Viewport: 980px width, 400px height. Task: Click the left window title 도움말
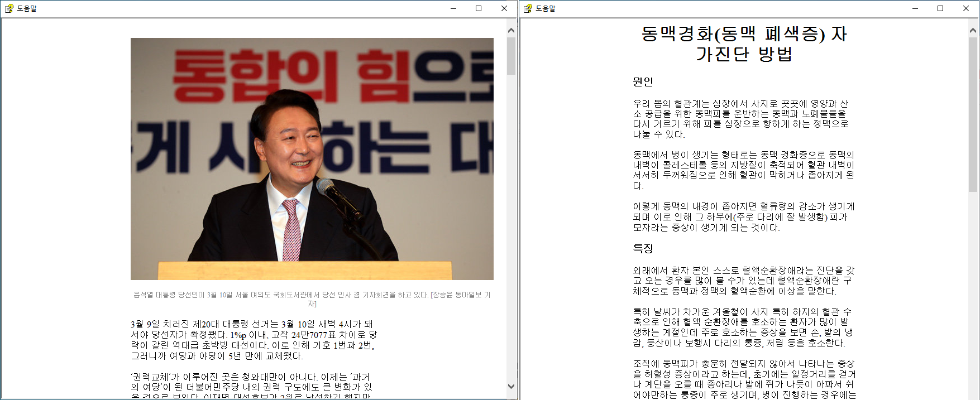[27, 8]
